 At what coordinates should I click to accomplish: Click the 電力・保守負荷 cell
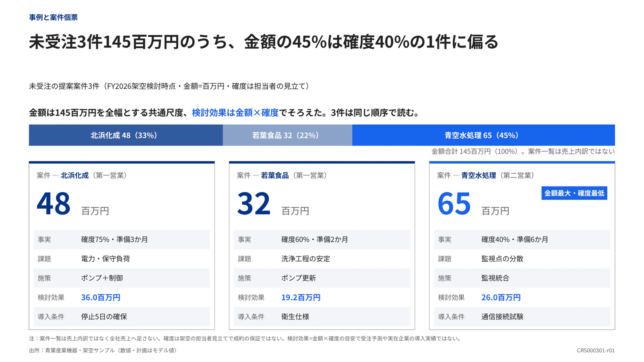pos(105,259)
